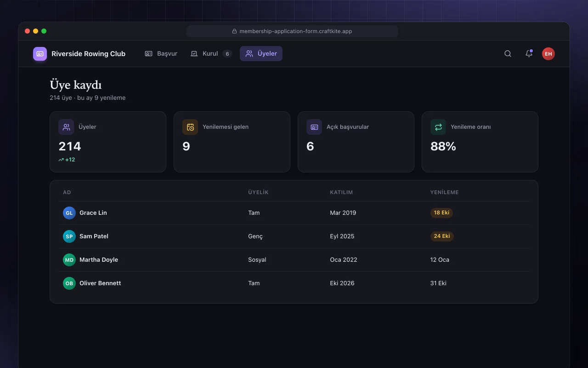Click the Kurul badge showing 6
This screenshot has height=368, width=588.
(x=227, y=54)
